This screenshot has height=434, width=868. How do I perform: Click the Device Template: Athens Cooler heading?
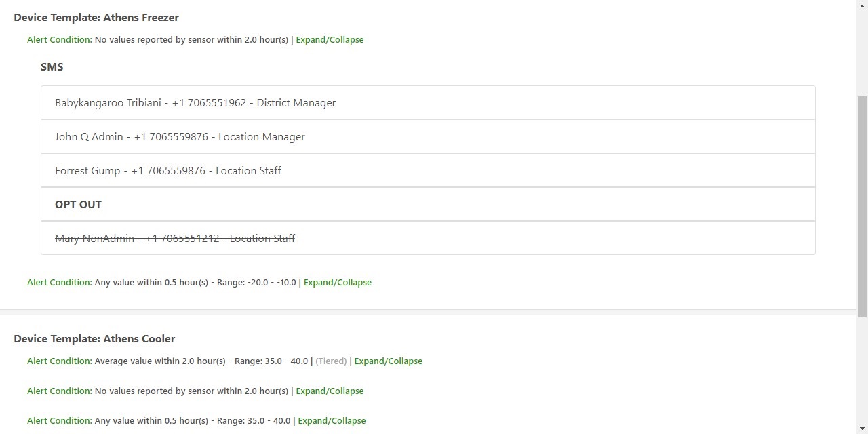94,338
